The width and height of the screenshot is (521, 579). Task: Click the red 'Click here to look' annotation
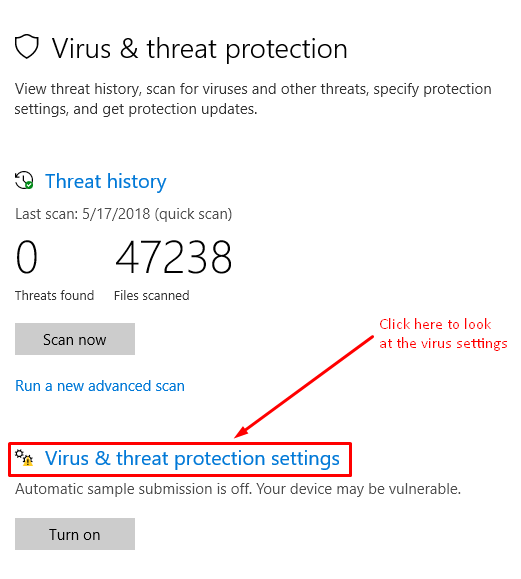click(435, 324)
